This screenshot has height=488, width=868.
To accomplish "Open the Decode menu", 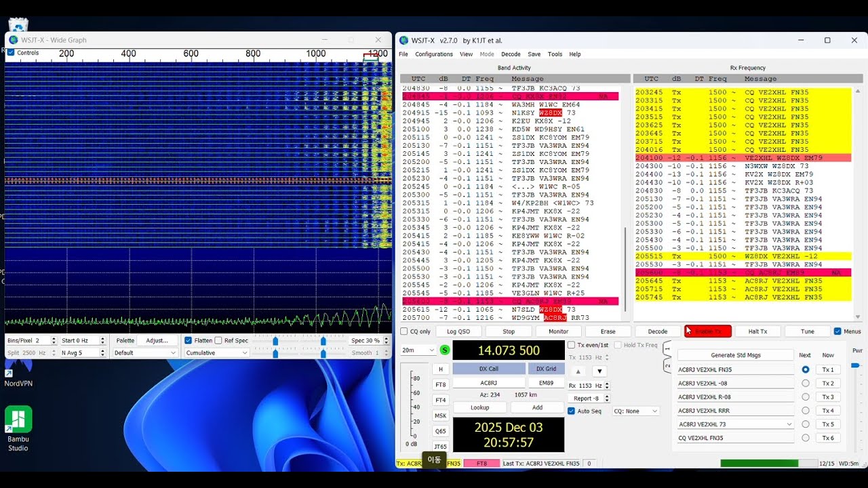I will coord(511,54).
